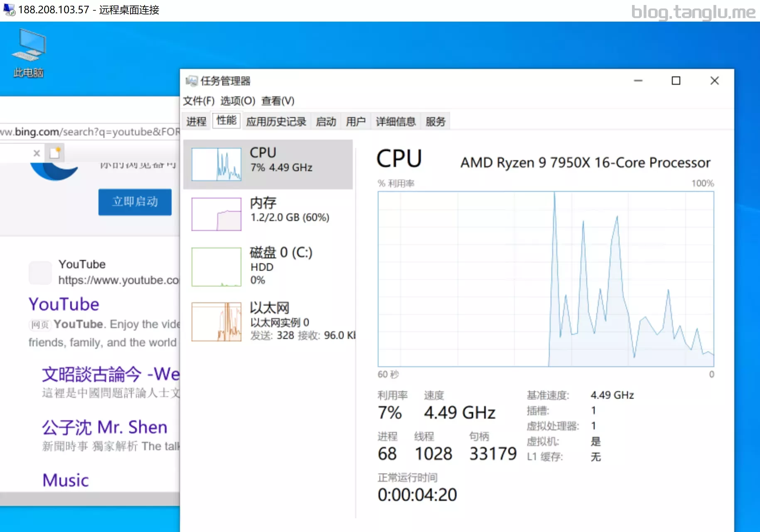Click the browser horizontal scrollbar
The image size is (760, 532).
[90, 499]
